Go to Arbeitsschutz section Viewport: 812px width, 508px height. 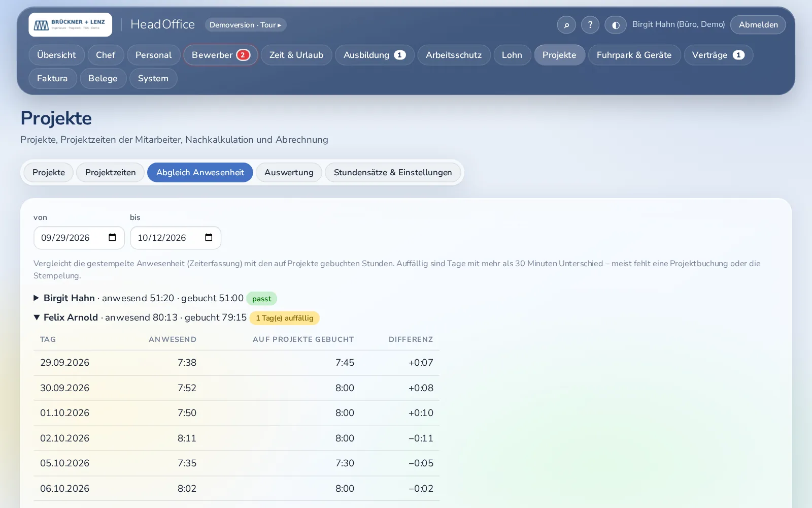454,55
